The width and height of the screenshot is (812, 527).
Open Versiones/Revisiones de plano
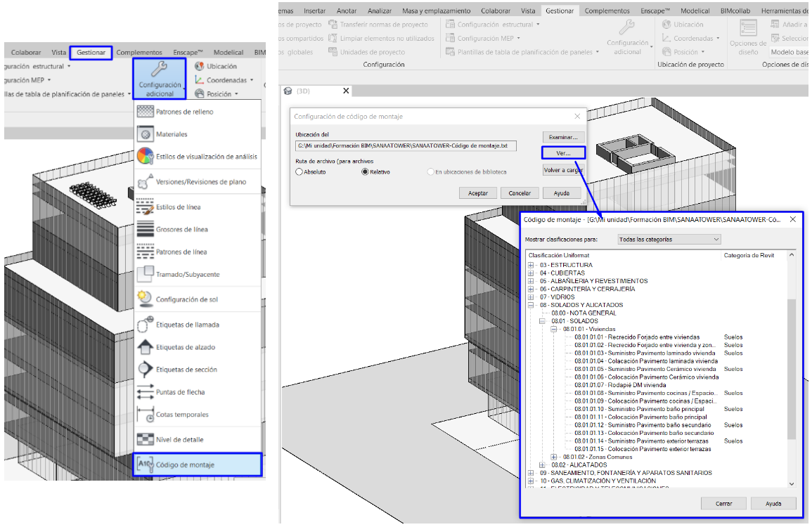tap(192, 182)
